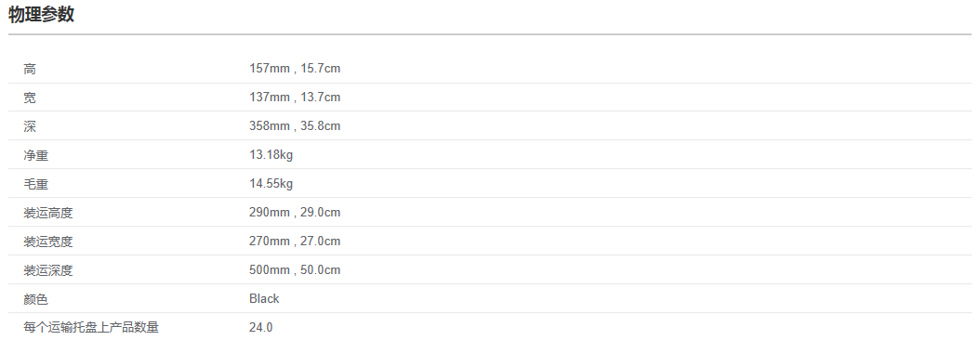Image resolution: width=980 pixels, height=340 pixels.
Task: Click the depth value 358mm , 35.8cm
Action: [x=295, y=126]
